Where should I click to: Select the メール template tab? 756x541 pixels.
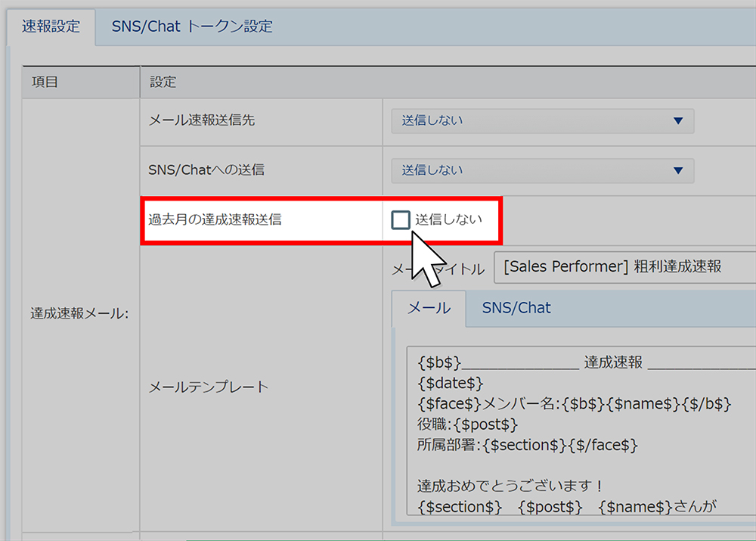pyautogui.click(x=429, y=309)
